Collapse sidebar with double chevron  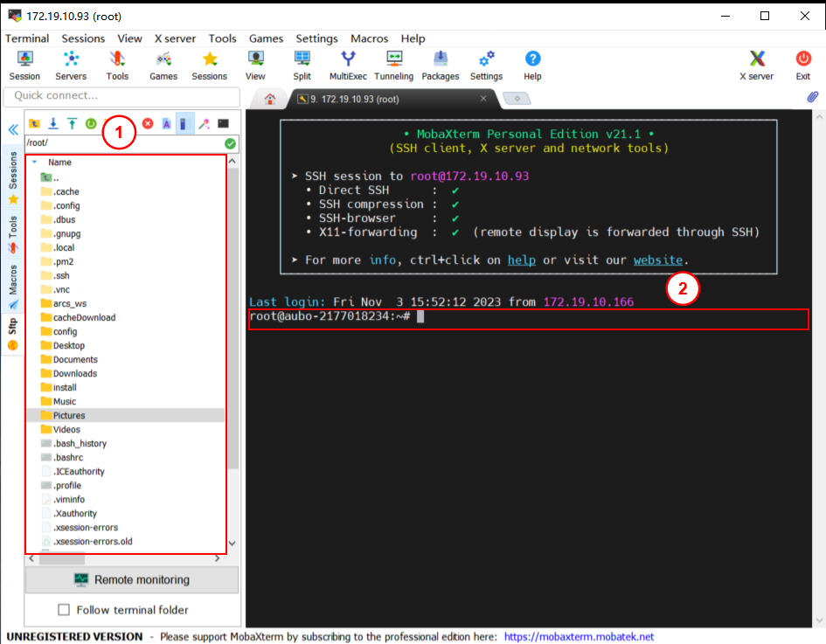pos(13,130)
